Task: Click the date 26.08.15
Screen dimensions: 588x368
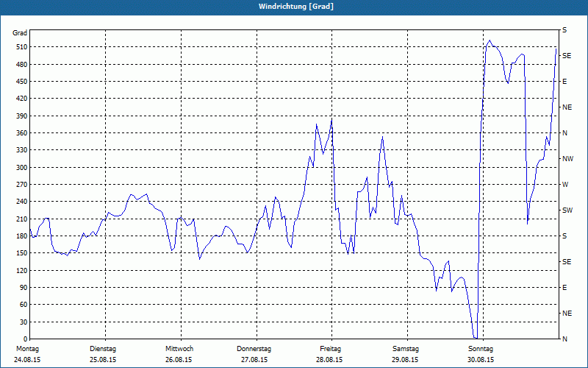Action: tap(179, 360)
